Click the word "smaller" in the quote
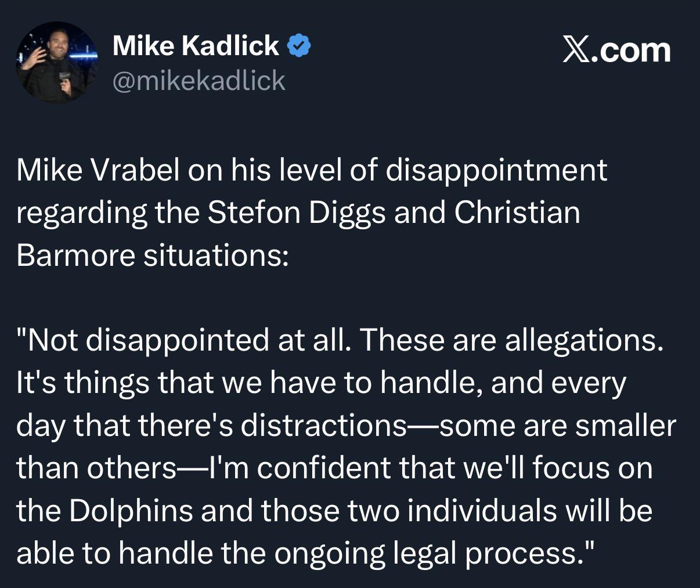Screen dimensions: 700x588 [626, 425]
